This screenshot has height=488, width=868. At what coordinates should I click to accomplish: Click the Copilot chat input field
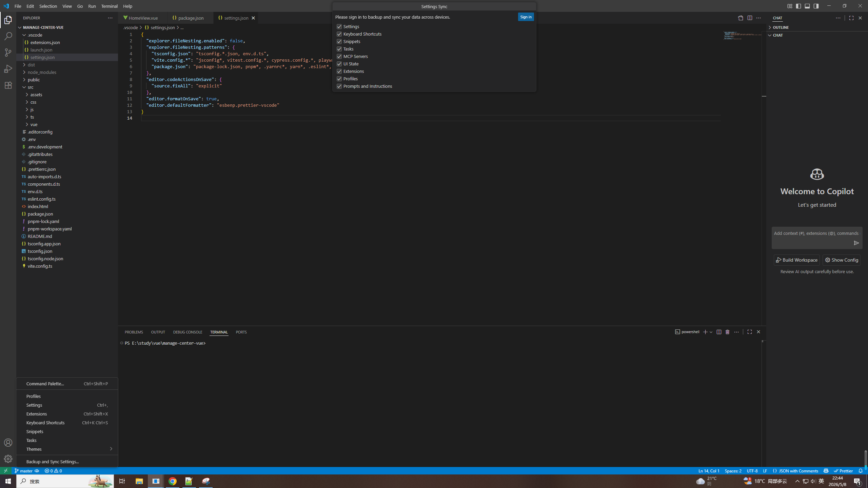817,233
